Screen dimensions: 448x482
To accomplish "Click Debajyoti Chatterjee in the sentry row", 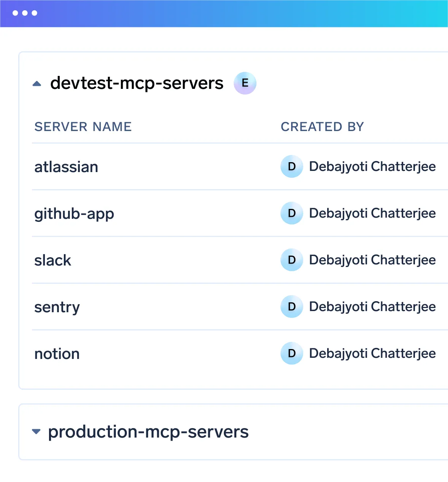I will pyautogui.click(x=372, y=307).
